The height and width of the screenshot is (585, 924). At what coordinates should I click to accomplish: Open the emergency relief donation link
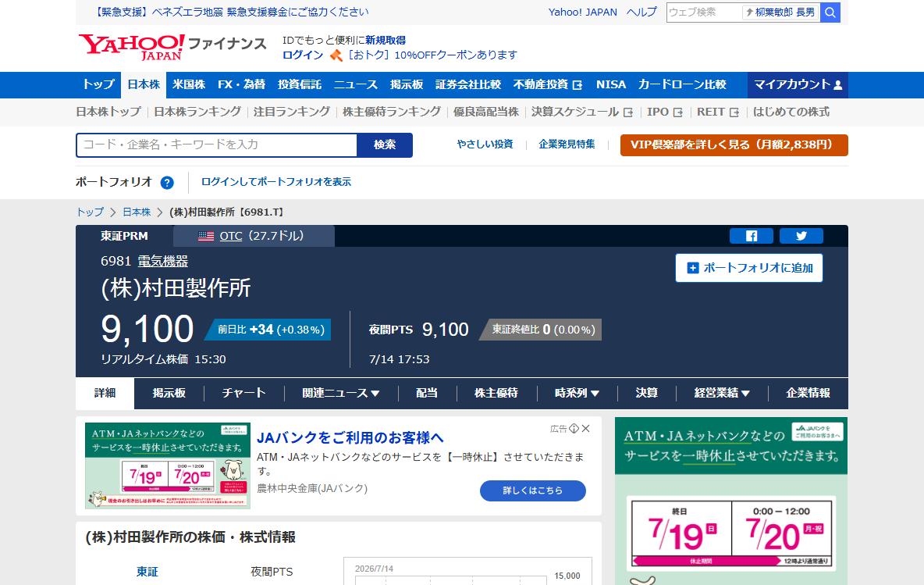(231, 12)
